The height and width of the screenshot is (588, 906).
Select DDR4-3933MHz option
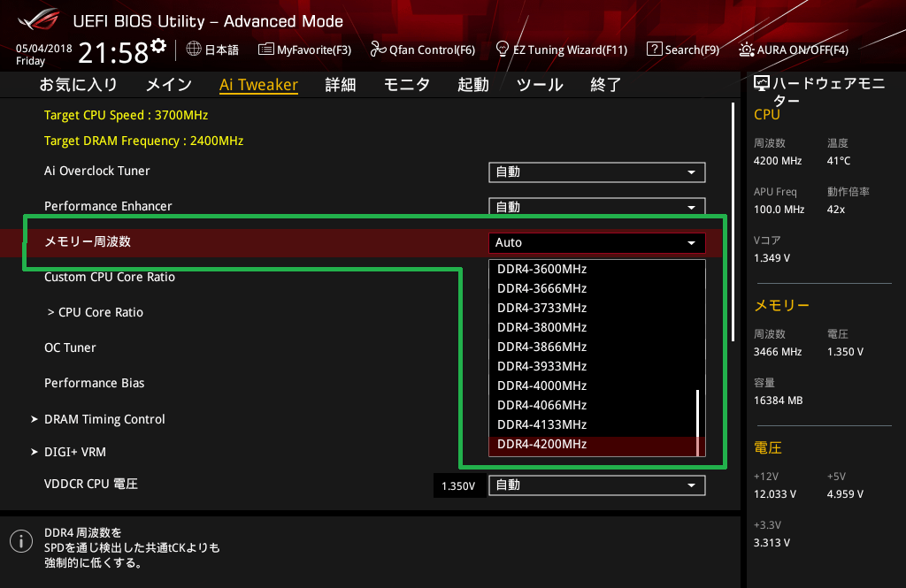tap(593, 366)
